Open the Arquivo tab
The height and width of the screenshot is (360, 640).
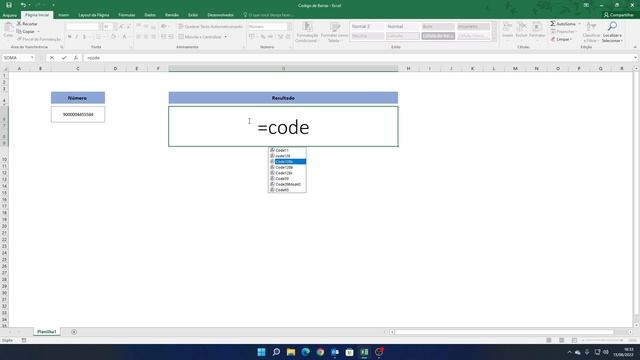9,15
